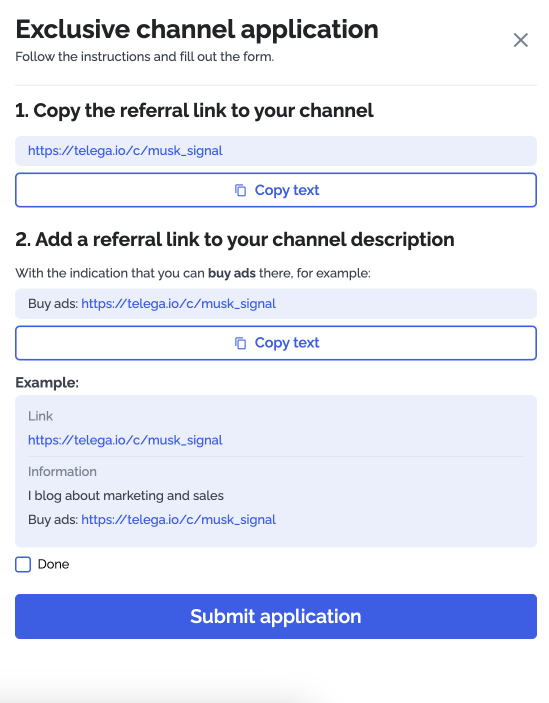
Task: Click the step 1 referral link heading
Action: 194,111
